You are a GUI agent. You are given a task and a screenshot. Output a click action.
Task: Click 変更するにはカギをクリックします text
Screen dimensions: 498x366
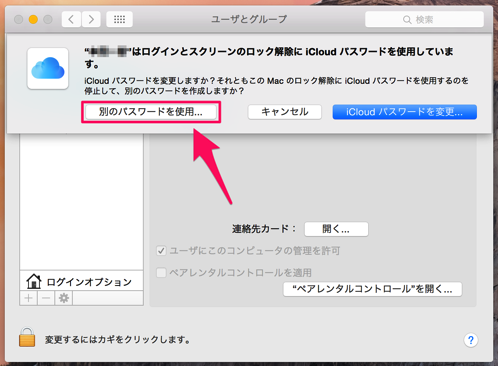[118, 340]
